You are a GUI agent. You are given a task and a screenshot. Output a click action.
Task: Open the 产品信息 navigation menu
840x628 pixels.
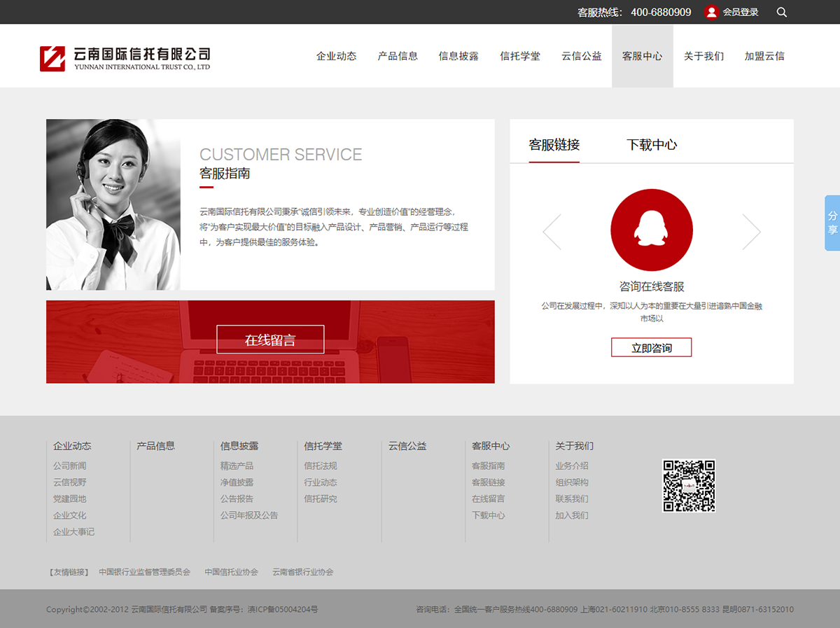click(x=398, y=56)
